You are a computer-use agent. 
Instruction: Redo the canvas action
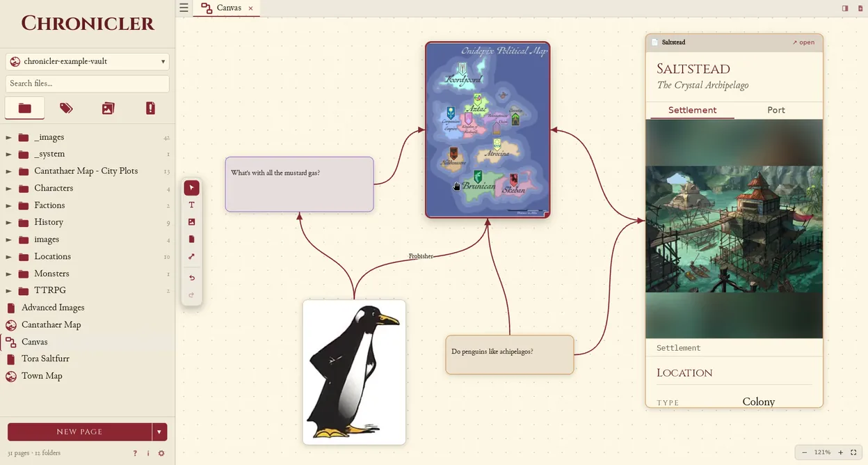[191, 294]
